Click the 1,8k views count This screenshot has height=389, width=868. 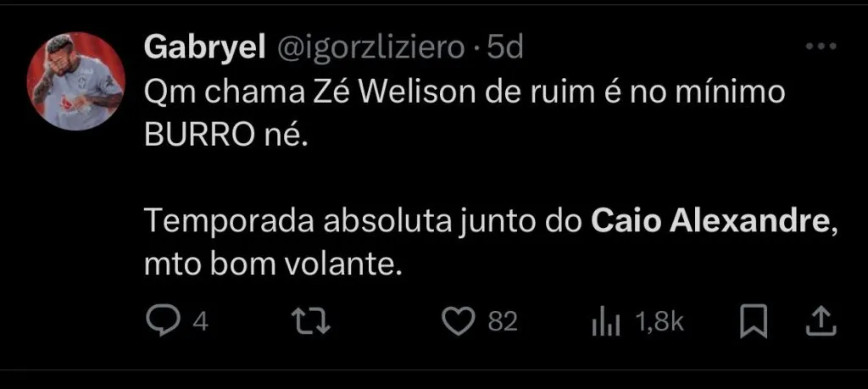[659, 323]
